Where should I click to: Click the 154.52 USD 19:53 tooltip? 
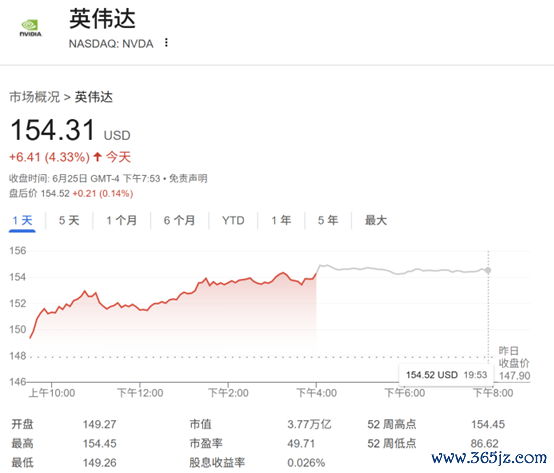click(x=446, y=375)
